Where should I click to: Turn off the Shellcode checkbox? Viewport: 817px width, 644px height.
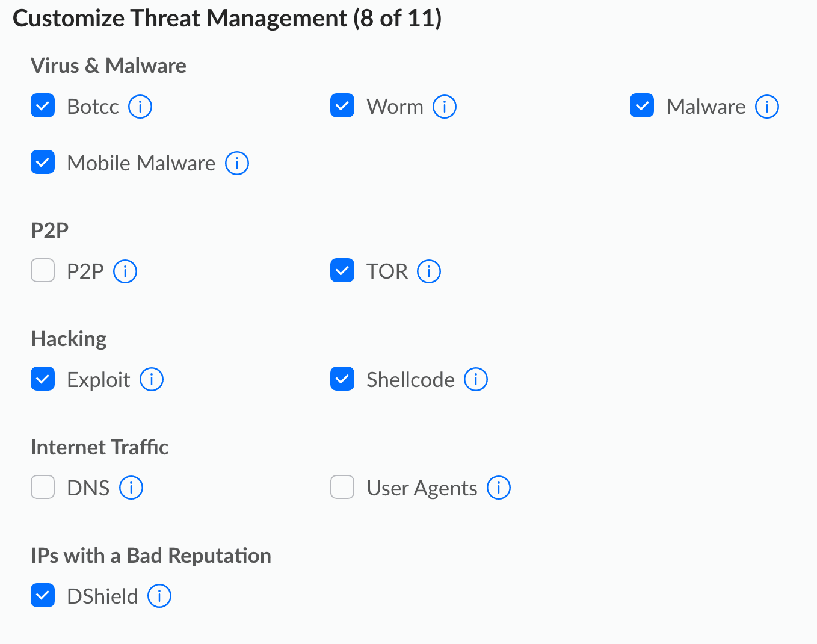[x=342, y=379]
